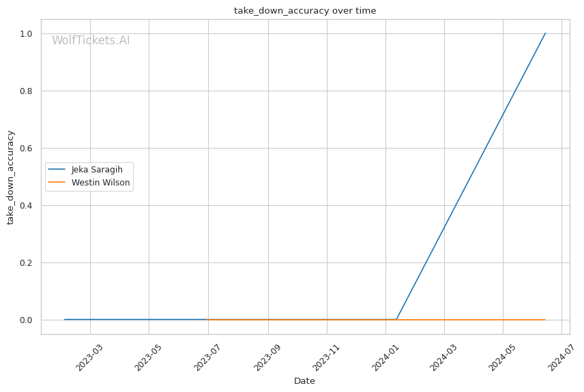Click the orange Westin Wilson legend line swatch
This screenshot has height=392, width=584.
pyautogui.click(x=58, y=183)
